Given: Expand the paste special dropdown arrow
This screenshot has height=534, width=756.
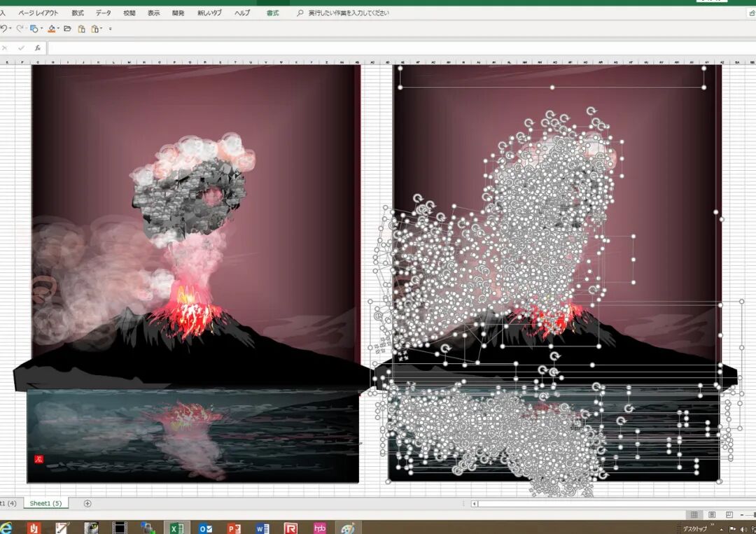Looking at the screenshot, I should (101, 28).
